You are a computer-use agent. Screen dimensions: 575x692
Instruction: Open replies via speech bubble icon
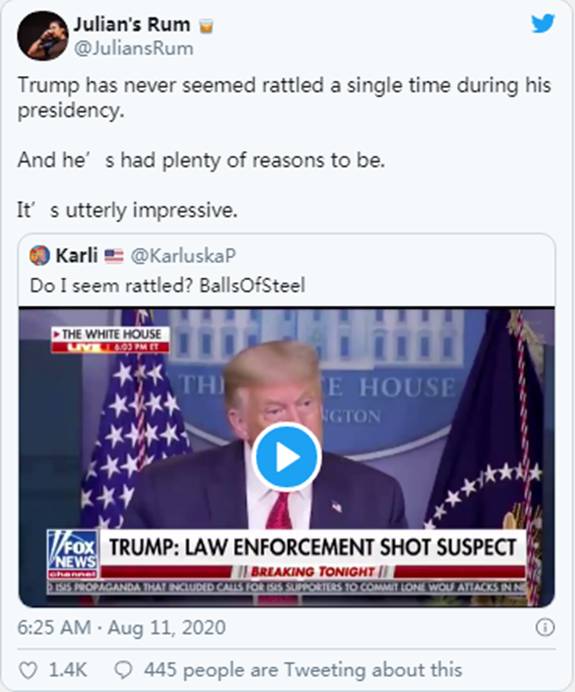[123, 670]
